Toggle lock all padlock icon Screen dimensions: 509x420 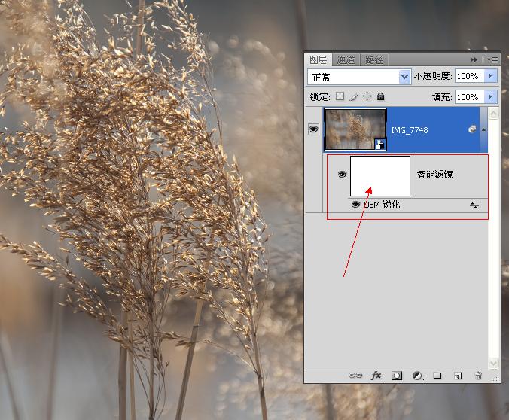[x=381, y=96]
